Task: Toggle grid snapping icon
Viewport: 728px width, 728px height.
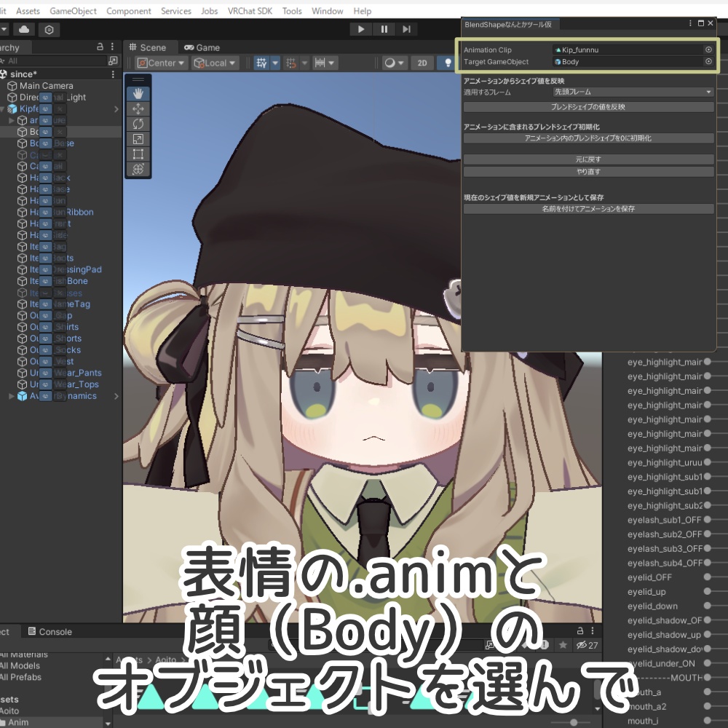Action: (291, 63)
